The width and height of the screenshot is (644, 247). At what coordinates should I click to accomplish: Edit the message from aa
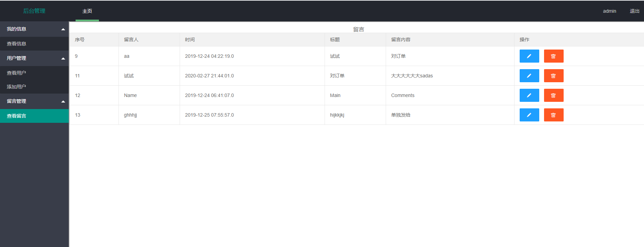(x=529, y=56)
